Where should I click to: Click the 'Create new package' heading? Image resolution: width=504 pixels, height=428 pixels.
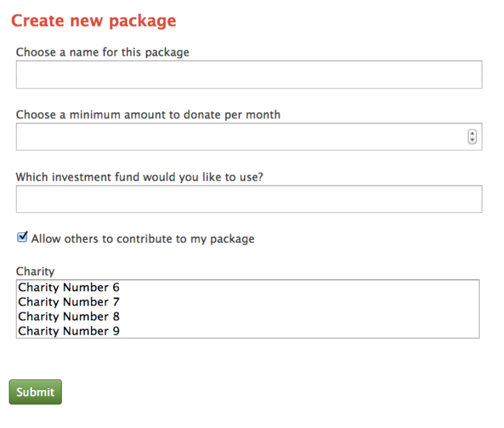93,21
